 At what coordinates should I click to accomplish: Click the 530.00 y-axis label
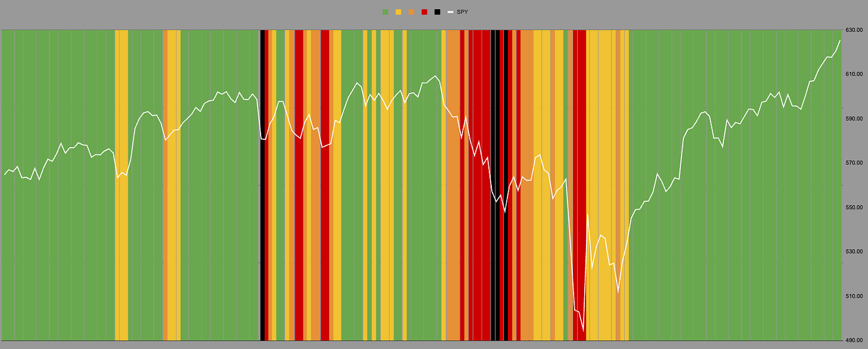[x=854, y=251]
